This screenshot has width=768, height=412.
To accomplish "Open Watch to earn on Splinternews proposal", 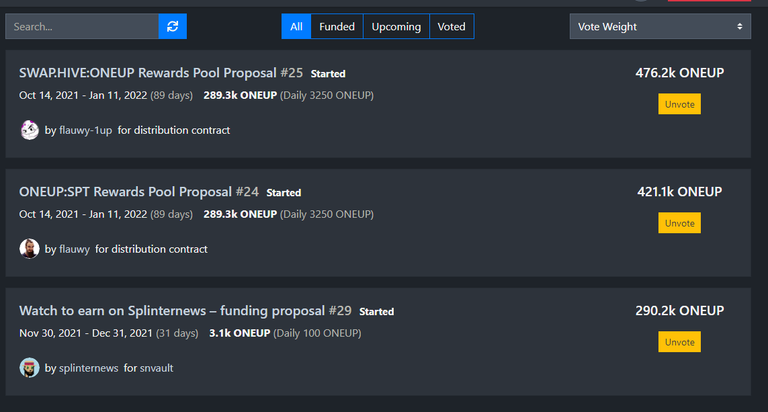I will pos(185,311).
